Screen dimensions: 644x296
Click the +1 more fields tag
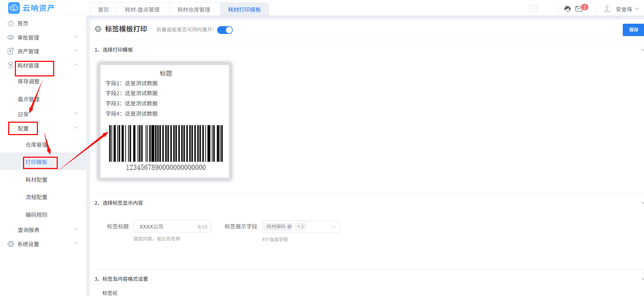click(x=300, y=227)
